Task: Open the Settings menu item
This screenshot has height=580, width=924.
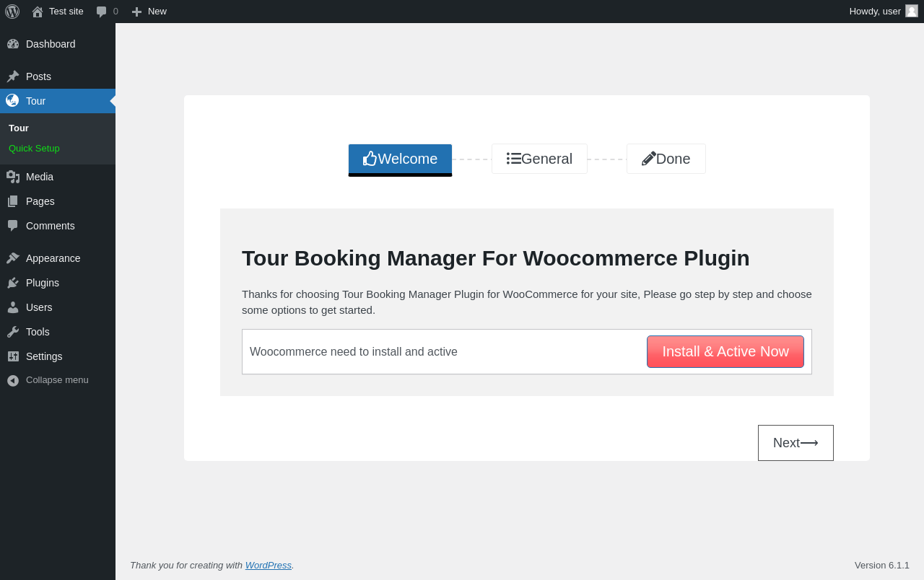Action: [x=58, y=356]
